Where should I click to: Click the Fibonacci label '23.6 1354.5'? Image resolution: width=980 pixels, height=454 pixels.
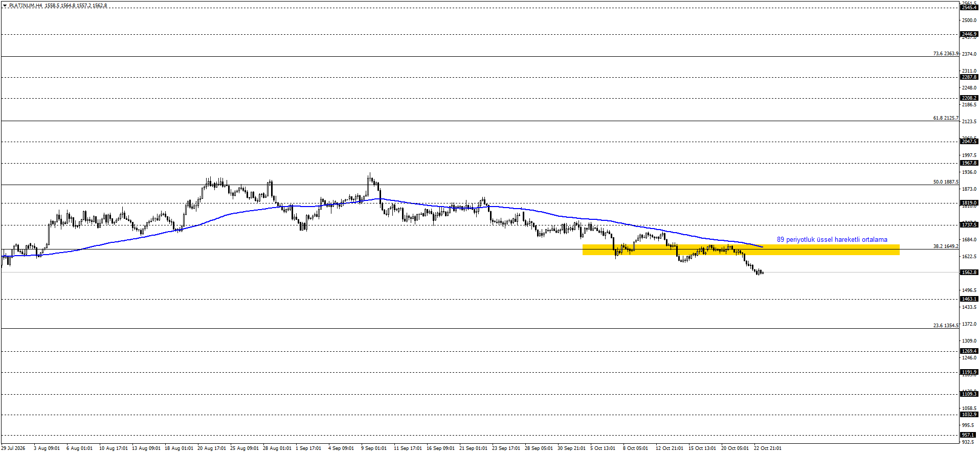coord(946,326)
